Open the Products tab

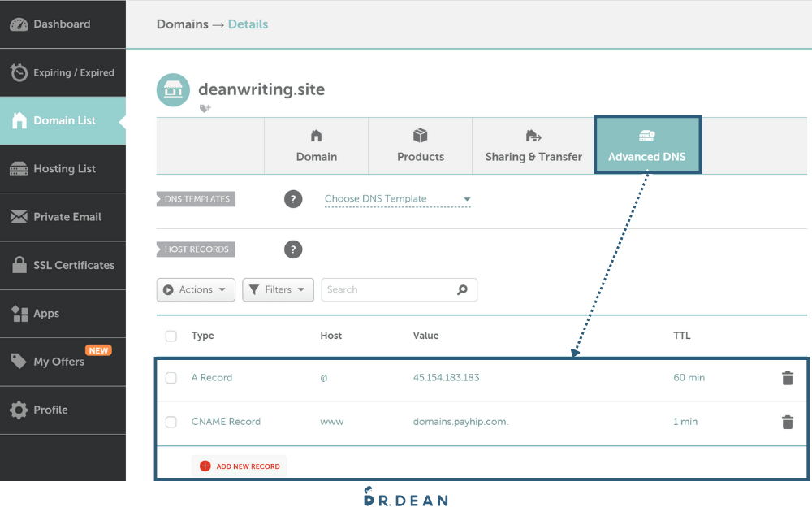[x=420, y=146]
